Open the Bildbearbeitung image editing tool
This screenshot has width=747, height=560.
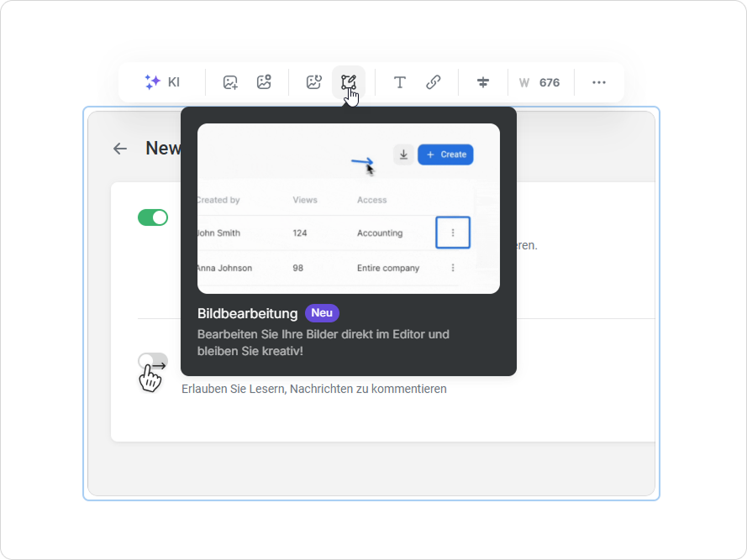pyautogui.click(x=349, y=82)
